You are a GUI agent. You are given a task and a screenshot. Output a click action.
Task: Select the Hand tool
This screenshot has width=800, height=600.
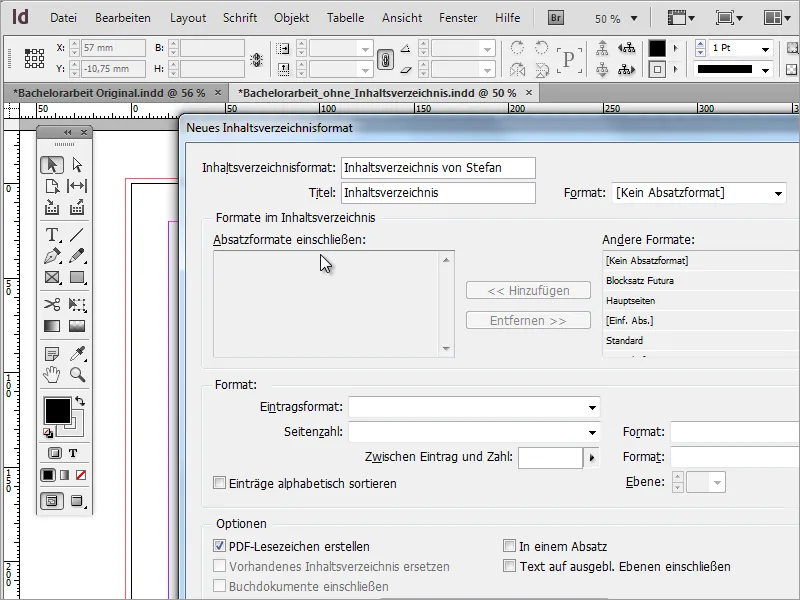tap(52, 375)
